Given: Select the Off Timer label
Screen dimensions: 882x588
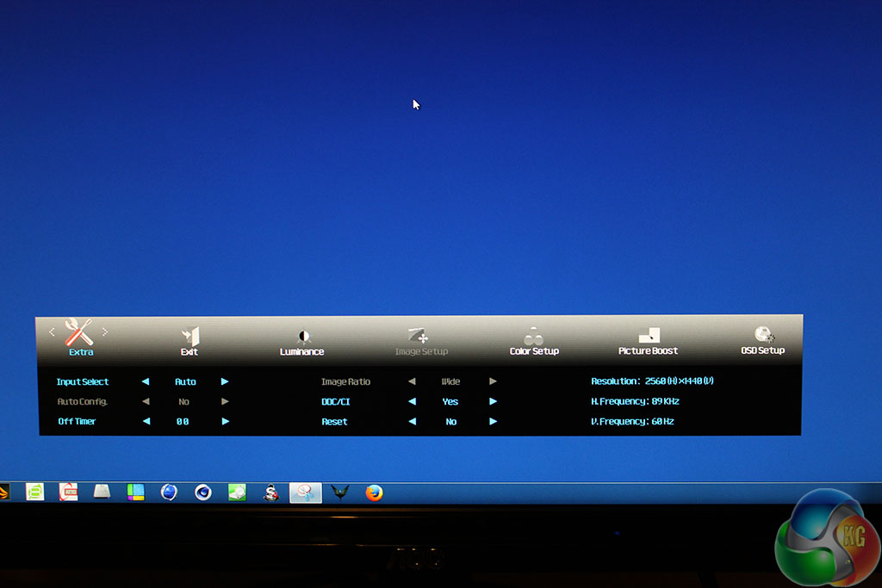Looking at the screenshot, I should (x=77, y=421).
